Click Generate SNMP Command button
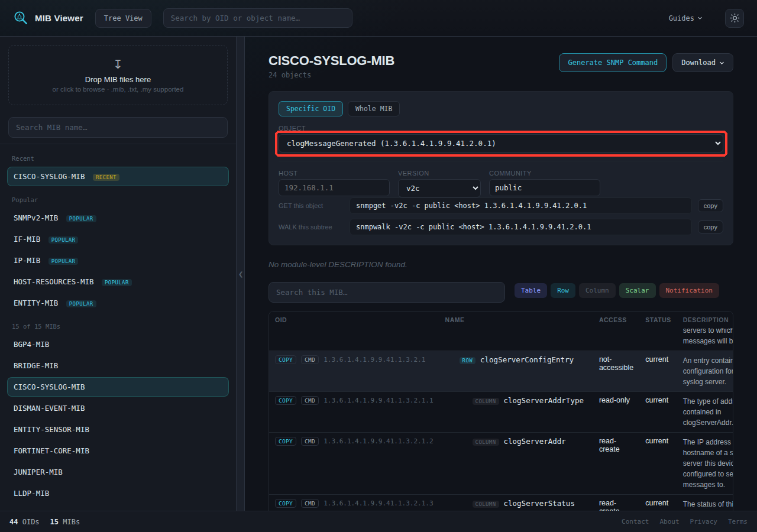The width and height of the screenshot is (757, 532). pyautogui.click(x=613, y=63)
